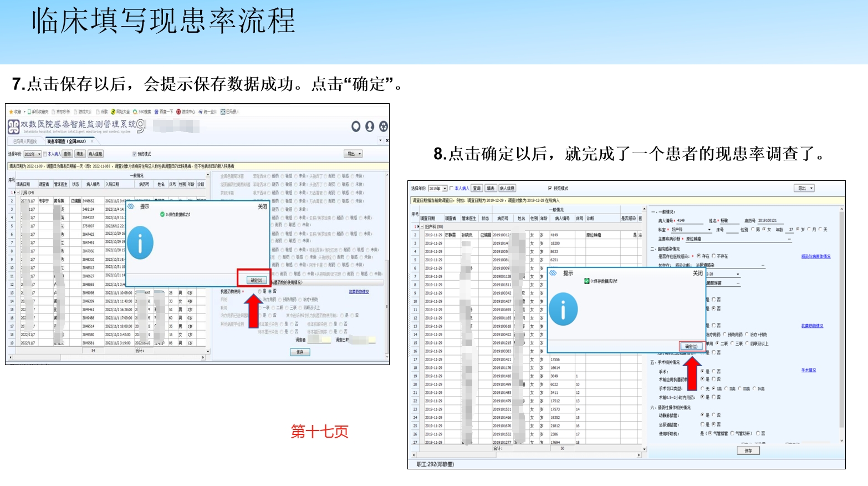Click 填表 button in 2019 window
The width and height of the screenshot is (868, 486).
coord(491,189)
